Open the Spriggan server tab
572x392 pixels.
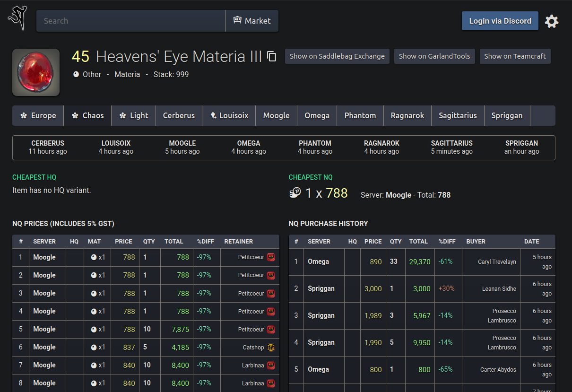[x=507, y=115]
